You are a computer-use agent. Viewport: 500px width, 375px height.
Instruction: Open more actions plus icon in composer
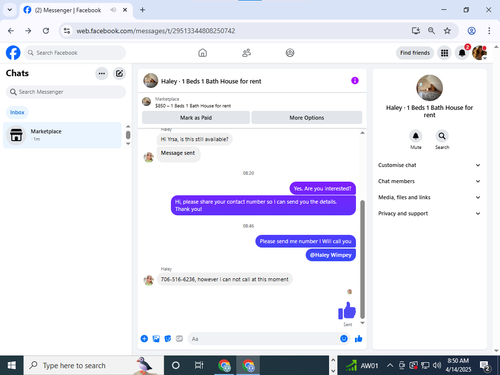point(144,339)
